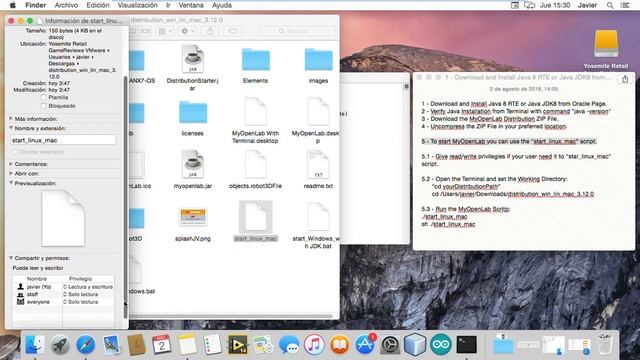Toggle the Ocultar extensión checkbox
Image resolution: width=640 pixels, height=360 pixels.
15,152
